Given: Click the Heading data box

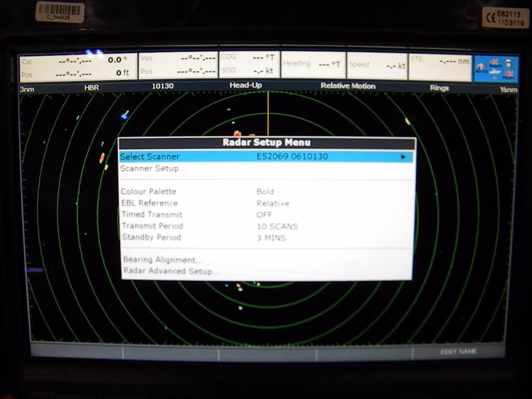Looking at the screenshot, I should (x=313, y=65).
